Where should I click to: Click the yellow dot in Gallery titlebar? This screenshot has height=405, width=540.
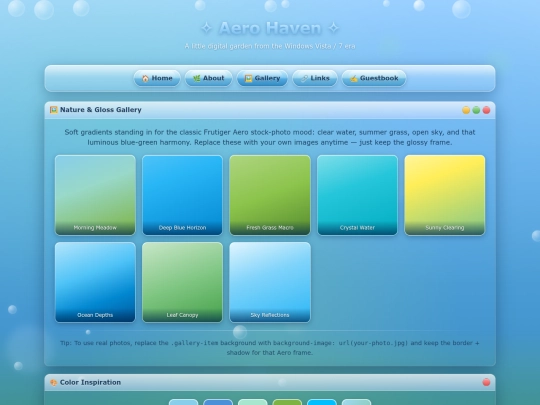coord(466,110)
